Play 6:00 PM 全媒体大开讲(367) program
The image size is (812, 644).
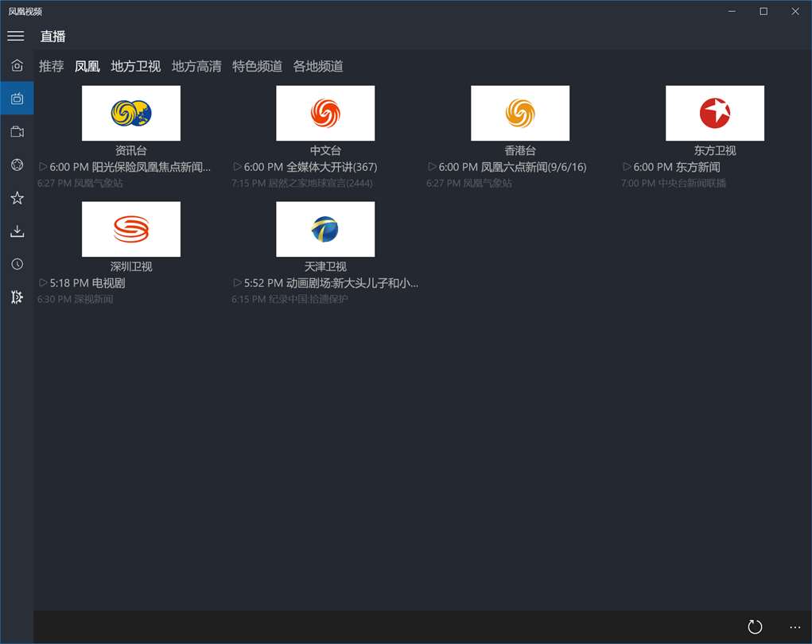click(305, 167)
